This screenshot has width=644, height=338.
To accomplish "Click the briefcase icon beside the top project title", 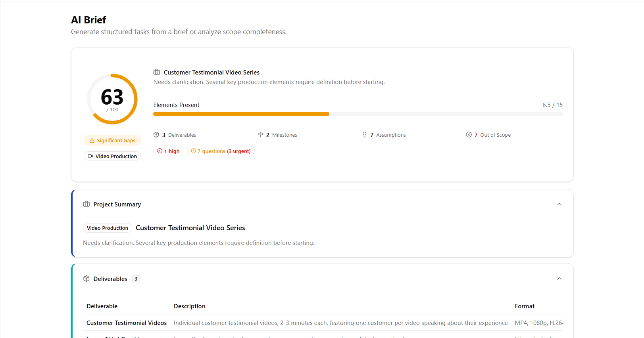I will [x=157, y=72].
